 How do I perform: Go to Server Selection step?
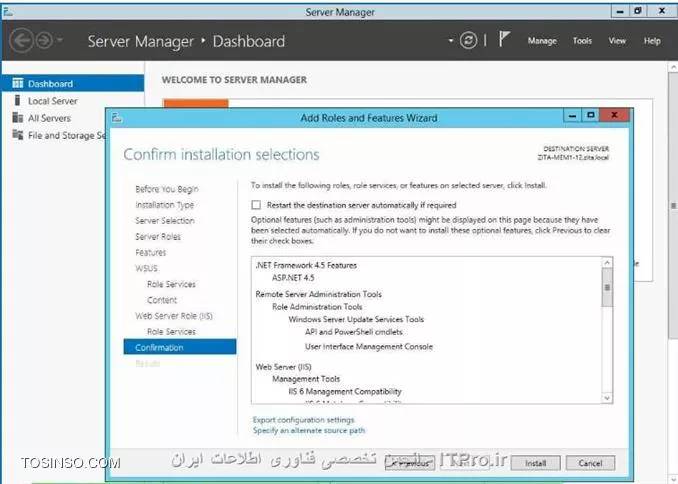click(164, 221)
